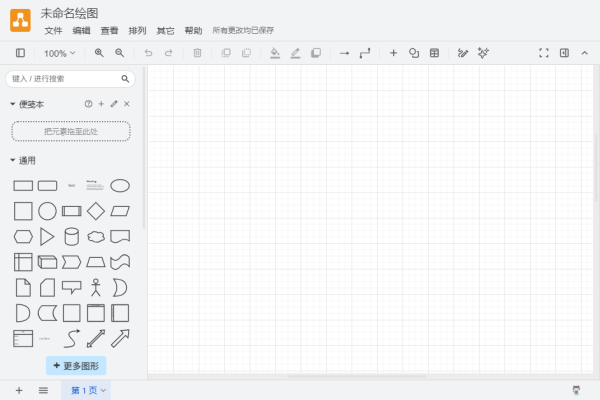Open the 查看 menu

click(109, 31)
